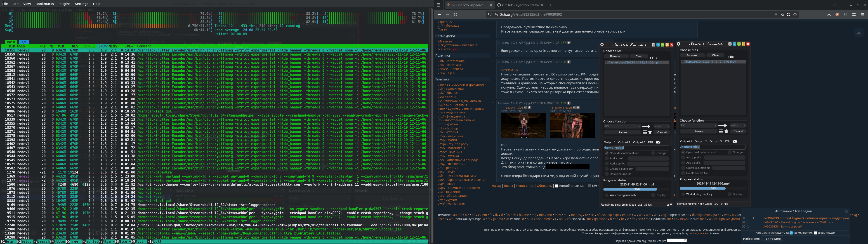Open Firefox downloads panel

[829, 14]
